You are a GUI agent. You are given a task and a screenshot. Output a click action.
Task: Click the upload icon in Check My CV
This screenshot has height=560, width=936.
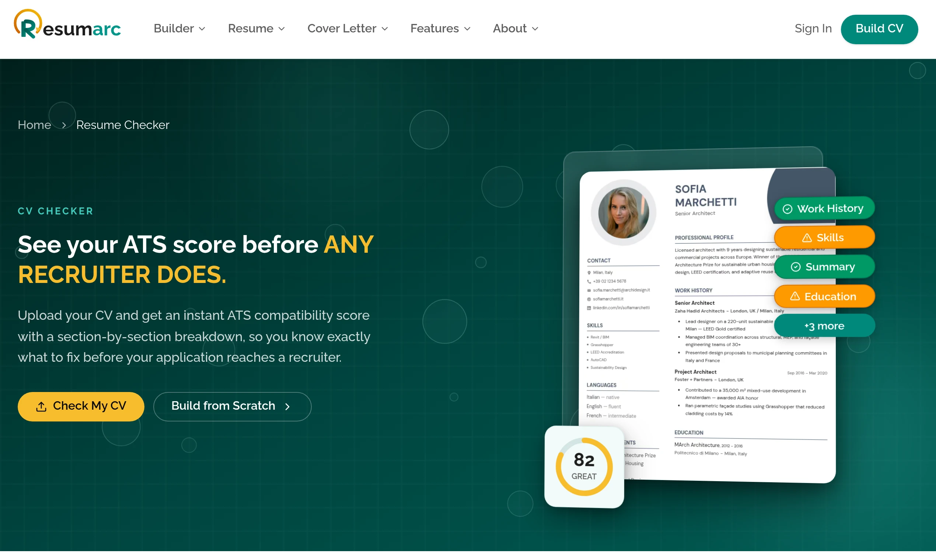pos(41,407)
